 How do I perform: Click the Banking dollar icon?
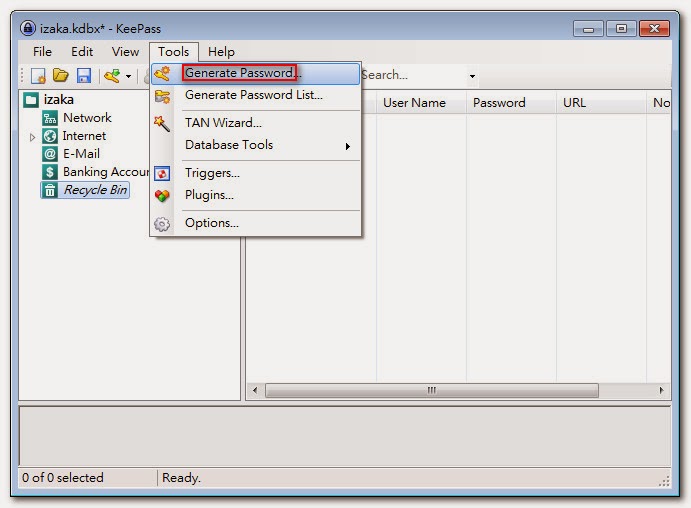[50, 172]
